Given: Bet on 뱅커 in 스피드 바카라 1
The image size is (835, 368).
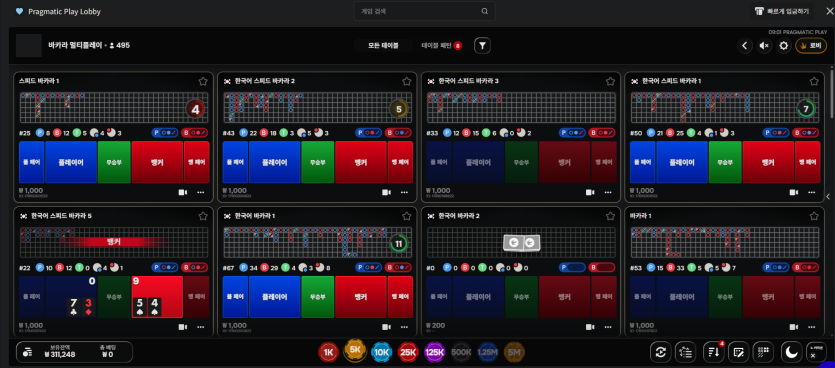Looking at the screenshot, I should 157,162.
